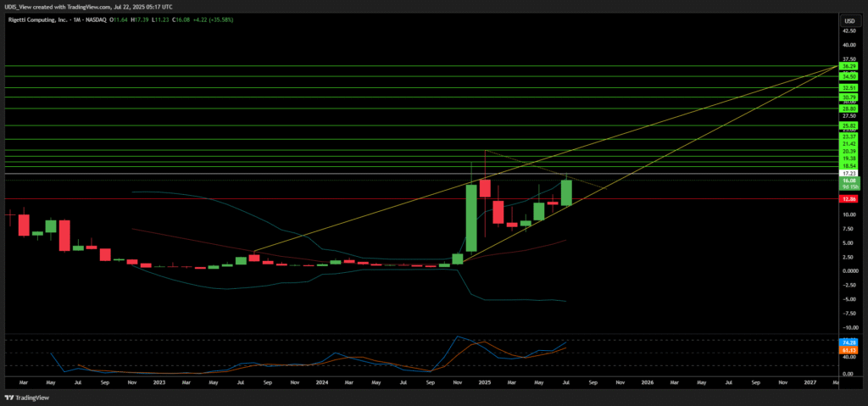Open the USD currency selector
This screenshot has height=406, width=868.
849,20
